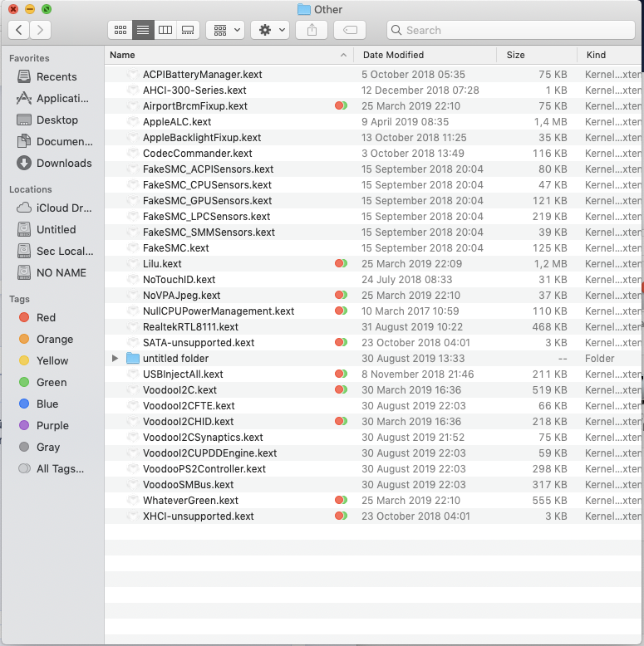644x646 pixels.
Task: Click the Edit Tags toolbar button
Action: [350, 30]
